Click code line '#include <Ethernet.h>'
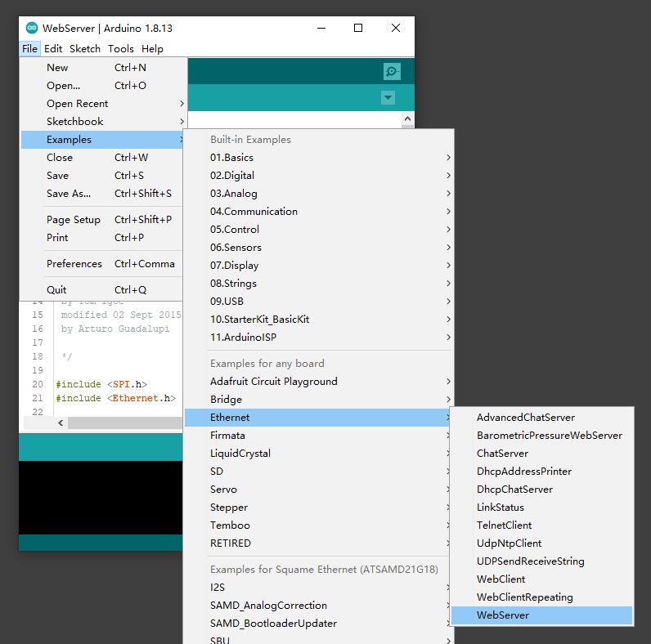651x644 pixels. click(116, 398)
